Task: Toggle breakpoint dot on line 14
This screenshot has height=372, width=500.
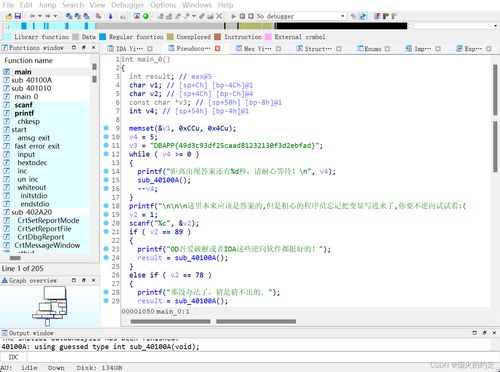Action: coord(106,171)
